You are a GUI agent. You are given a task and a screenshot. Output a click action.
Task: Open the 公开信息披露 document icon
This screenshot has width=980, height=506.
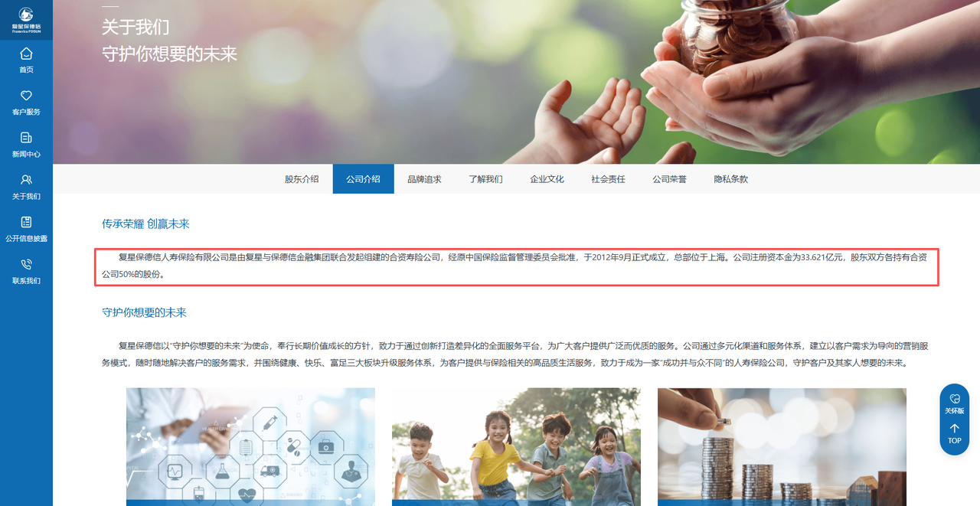(x=26, y=222)
